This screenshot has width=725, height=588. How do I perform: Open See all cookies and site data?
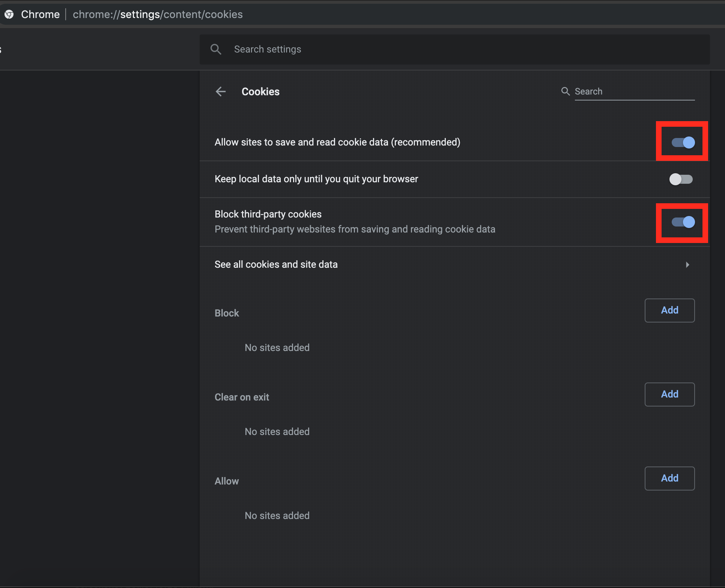click(276, 264)
